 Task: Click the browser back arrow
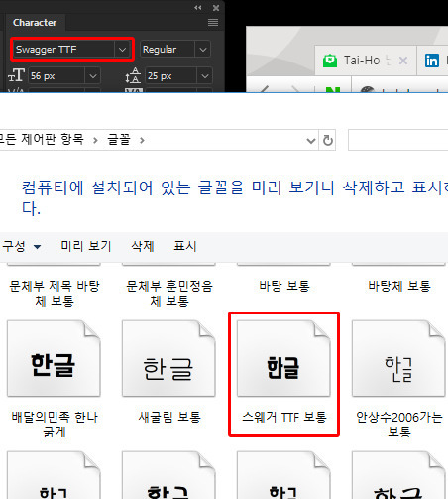(265, 89)
